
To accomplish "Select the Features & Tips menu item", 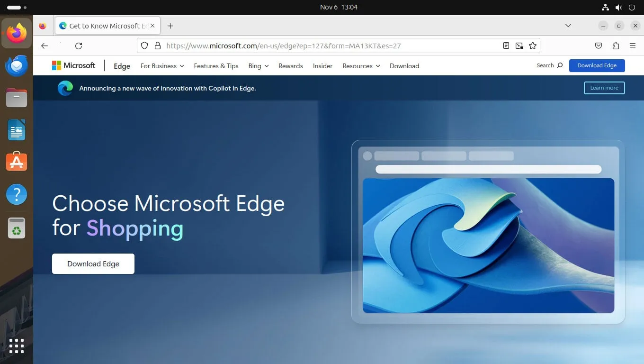I will (216, 66).
